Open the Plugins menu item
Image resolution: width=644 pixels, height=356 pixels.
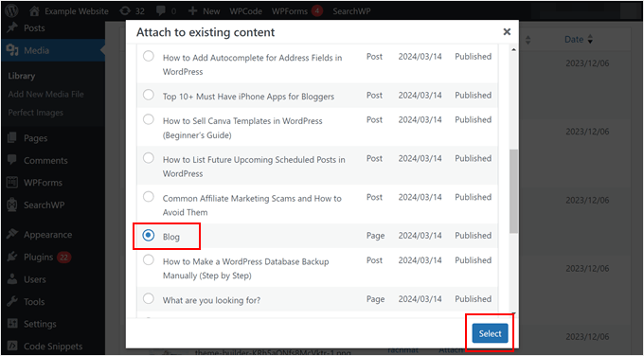[38, 257]
